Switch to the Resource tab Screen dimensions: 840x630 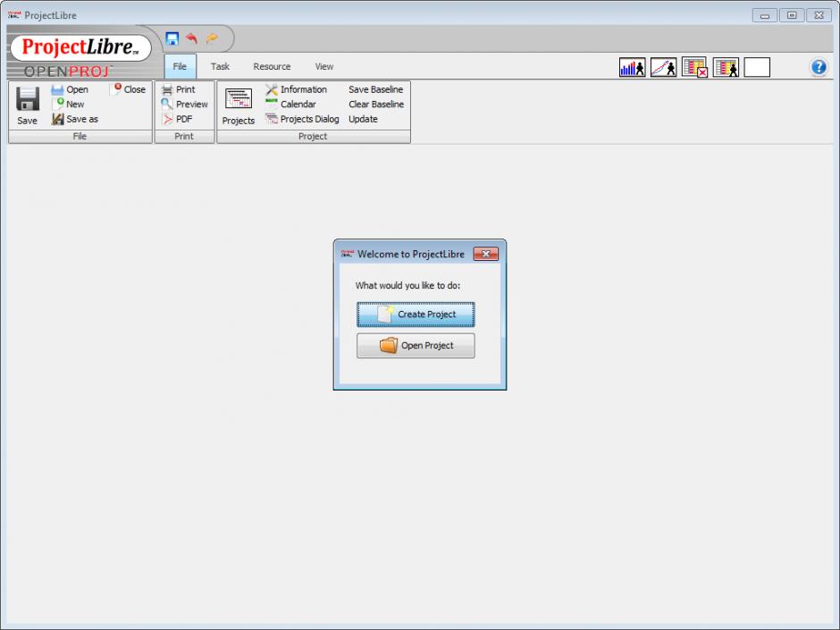(x=272, y=66)
